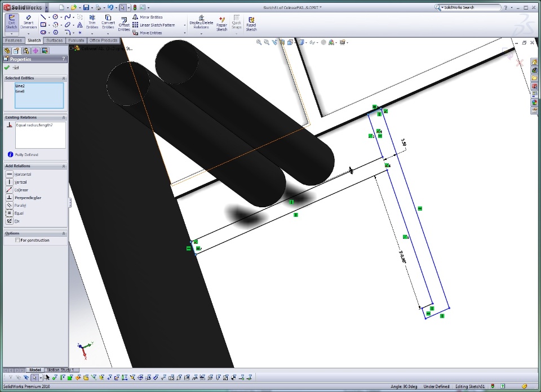Collapse the Selected Entities section
Image resolution: width=541 pixels, height=392 pixels.
tap(64, 78)
